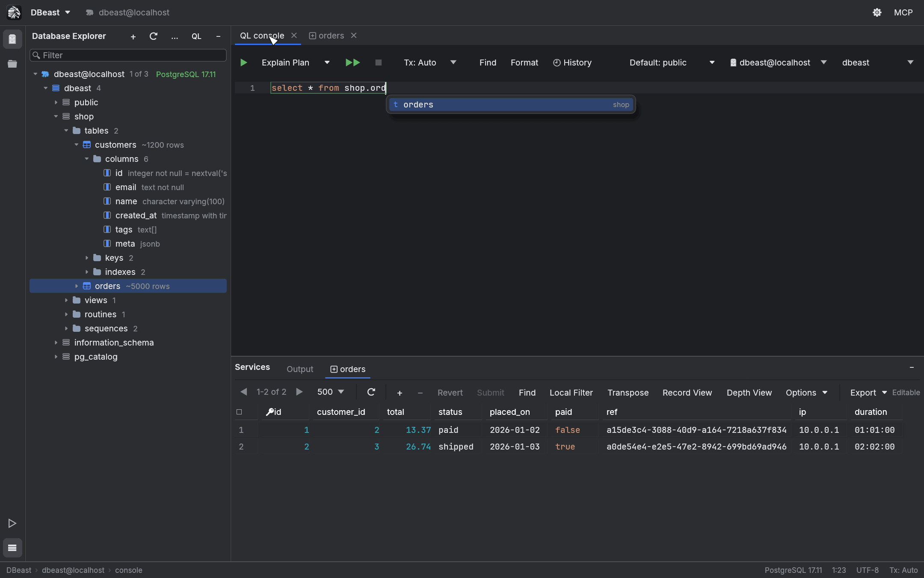The image size is (924, 578).
Task: Add a row with the grid plus icon
Action: [400, 393]
